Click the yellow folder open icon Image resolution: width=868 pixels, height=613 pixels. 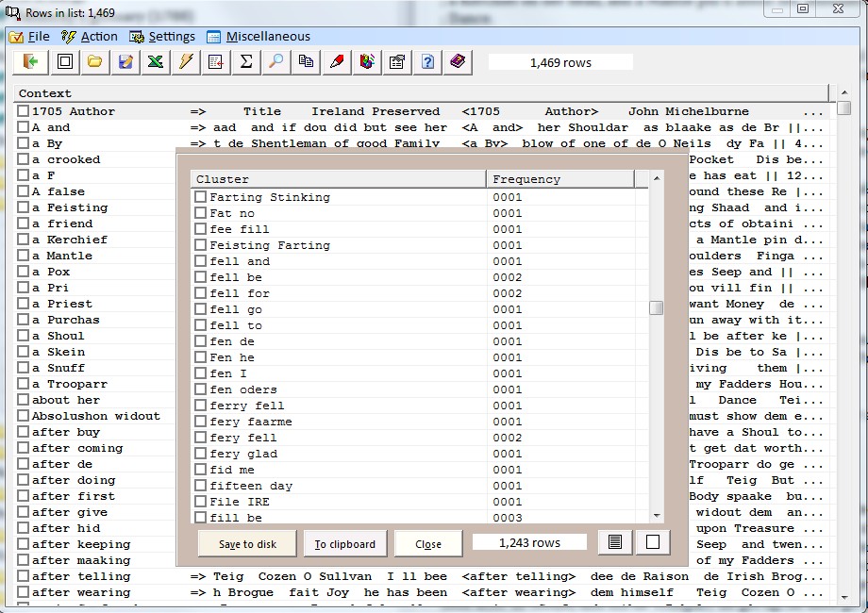coord(94,62)
